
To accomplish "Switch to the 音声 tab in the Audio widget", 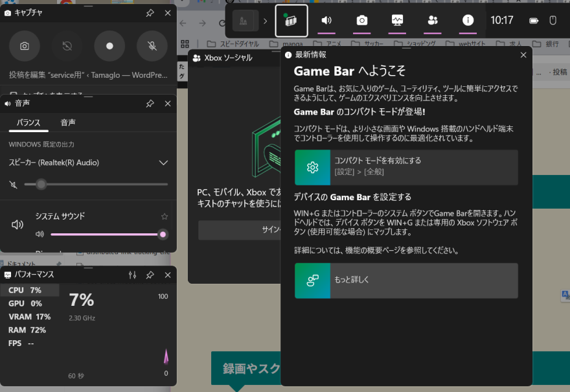I will pyautogui.click(x=67, y=121).
